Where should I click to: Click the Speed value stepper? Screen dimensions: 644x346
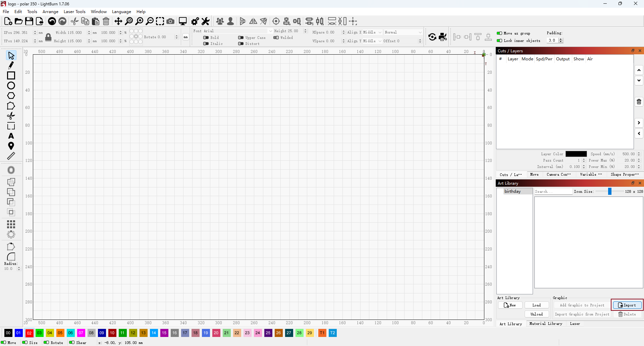click(639, 154)
